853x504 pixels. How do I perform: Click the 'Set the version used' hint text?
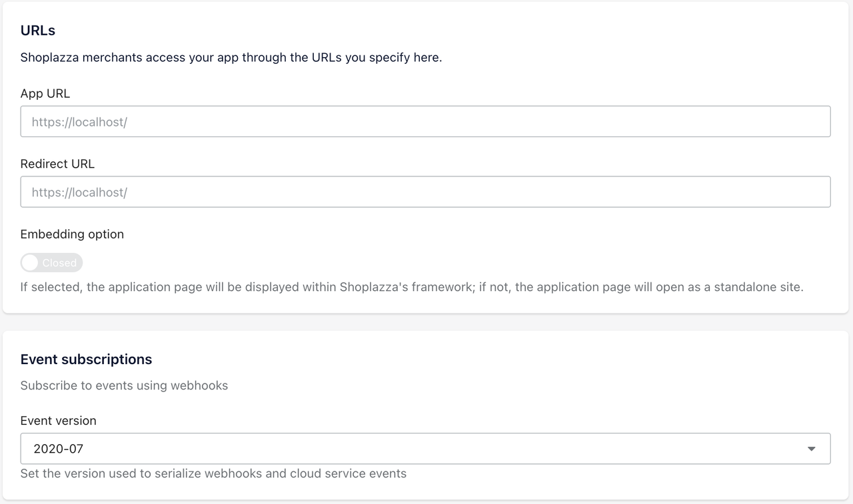click(213, 474)
